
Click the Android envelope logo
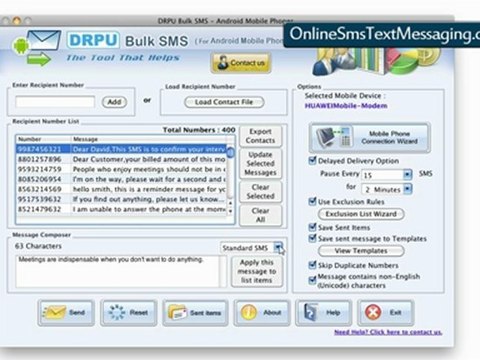pos(37,48)
